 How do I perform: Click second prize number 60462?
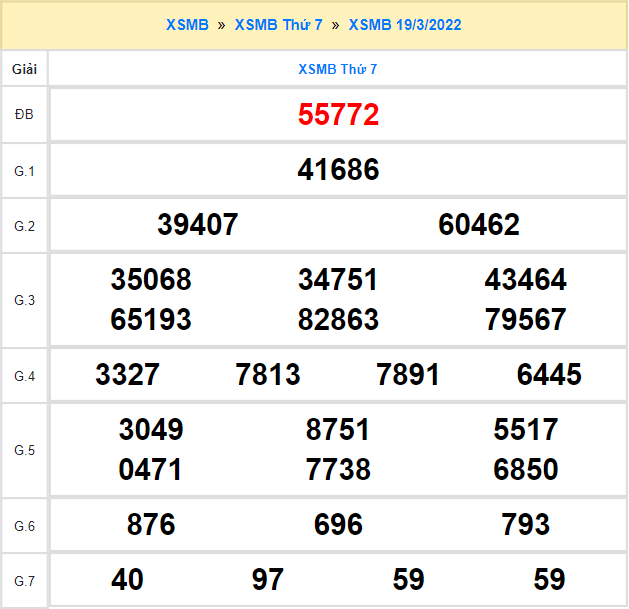(x=479, y=225)
